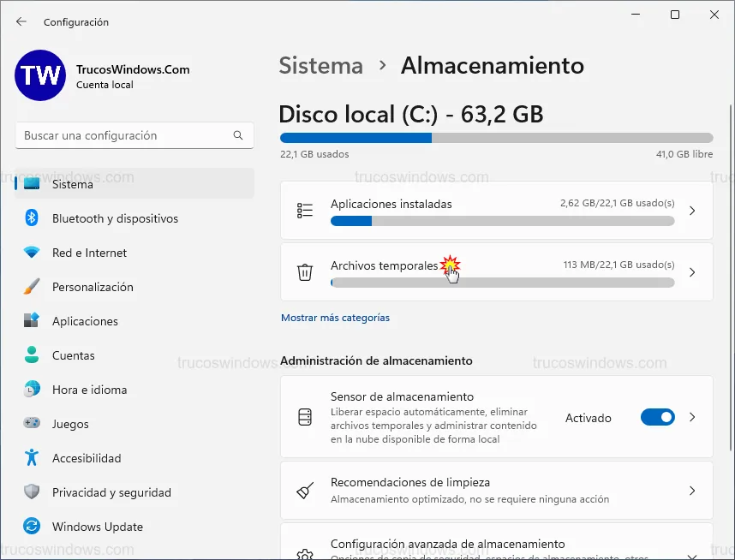Click the Disco local (C:) usage bar
Screen dimensions: 735x560
coord(496,138)
